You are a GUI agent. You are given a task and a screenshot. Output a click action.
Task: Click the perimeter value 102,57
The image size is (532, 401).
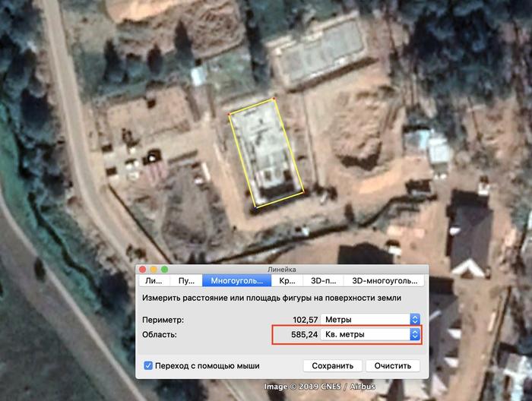click(x=304, y=320)
